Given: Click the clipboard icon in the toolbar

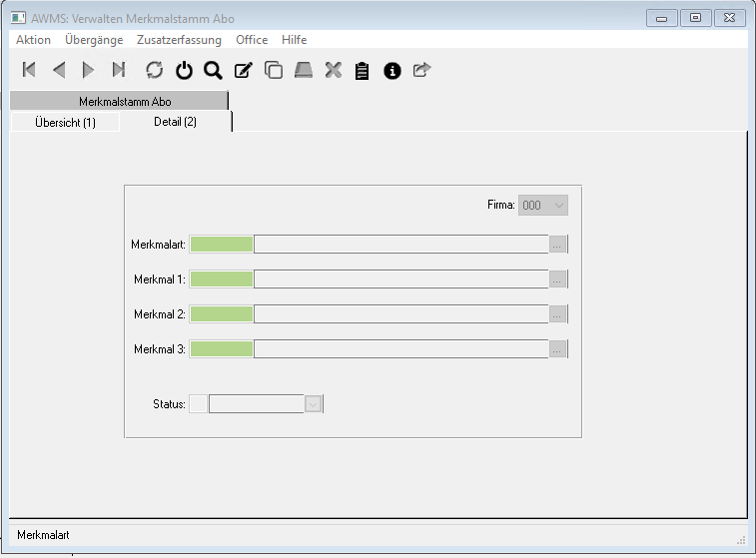Looking at the screenshot, I should tap(363, 70).
